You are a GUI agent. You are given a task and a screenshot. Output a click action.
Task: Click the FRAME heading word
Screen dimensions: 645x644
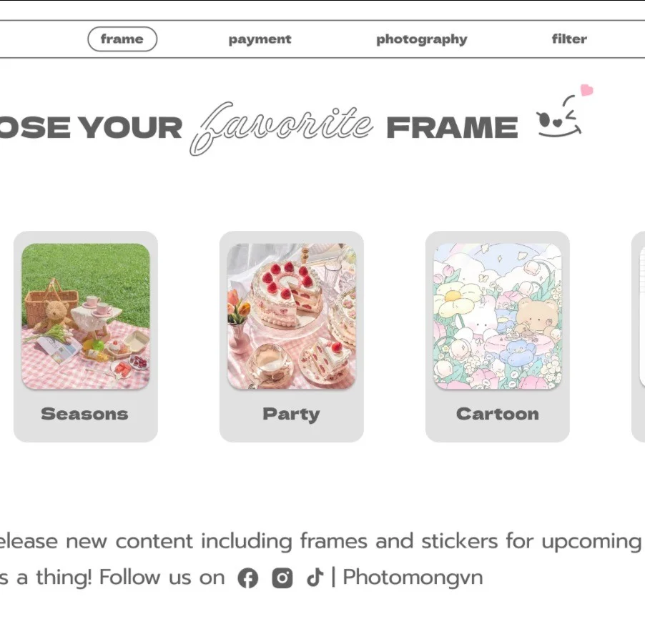coord(452,127)
